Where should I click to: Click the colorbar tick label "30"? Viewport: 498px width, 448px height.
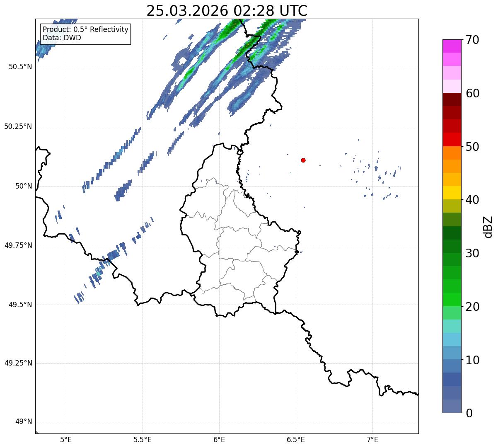click(472, 253)
